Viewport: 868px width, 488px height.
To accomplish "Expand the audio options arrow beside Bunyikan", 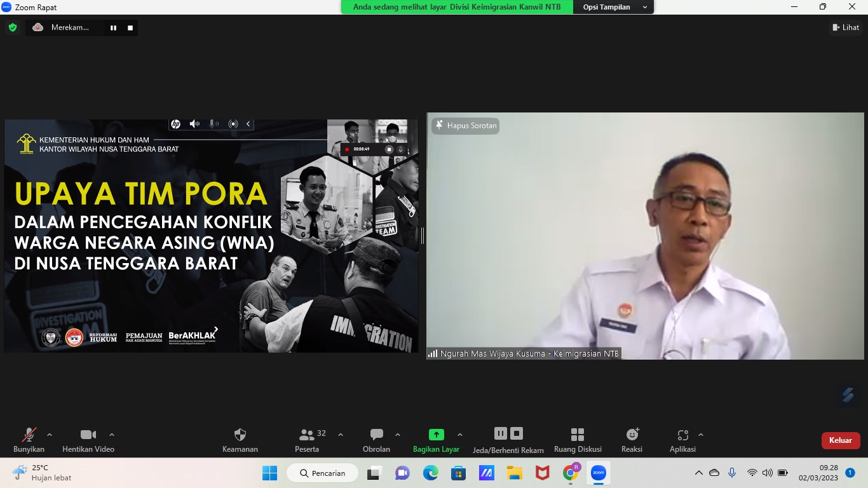I will point(50,435).
